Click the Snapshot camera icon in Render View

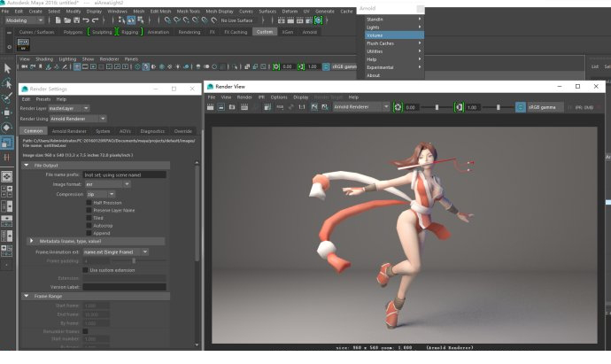[x=232, y=107]
